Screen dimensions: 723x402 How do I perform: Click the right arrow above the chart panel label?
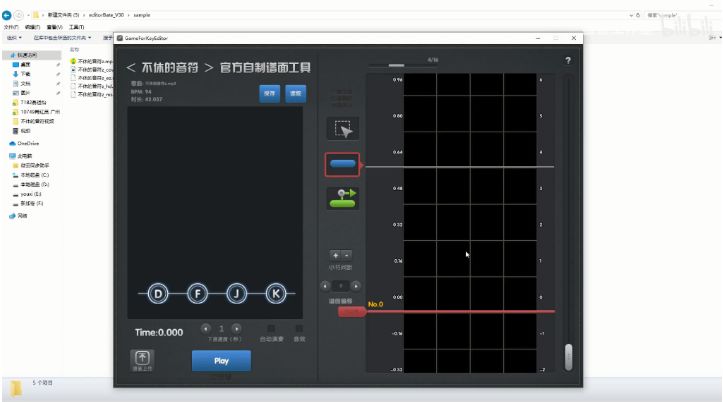point(356,286)
